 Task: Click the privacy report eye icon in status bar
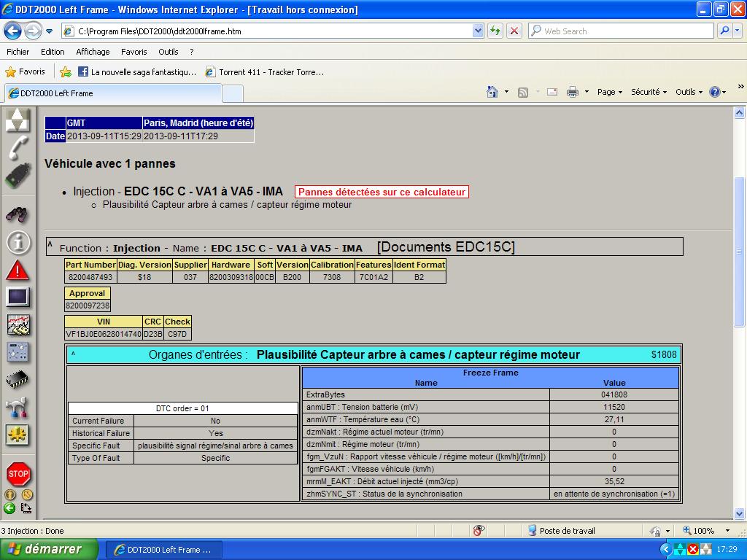[479, 531]
